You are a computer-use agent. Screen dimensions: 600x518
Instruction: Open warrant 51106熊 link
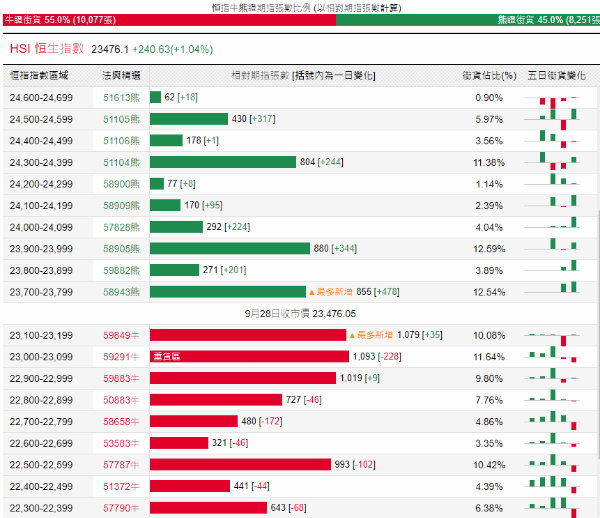pyautogui.click(x=121, y=141)
